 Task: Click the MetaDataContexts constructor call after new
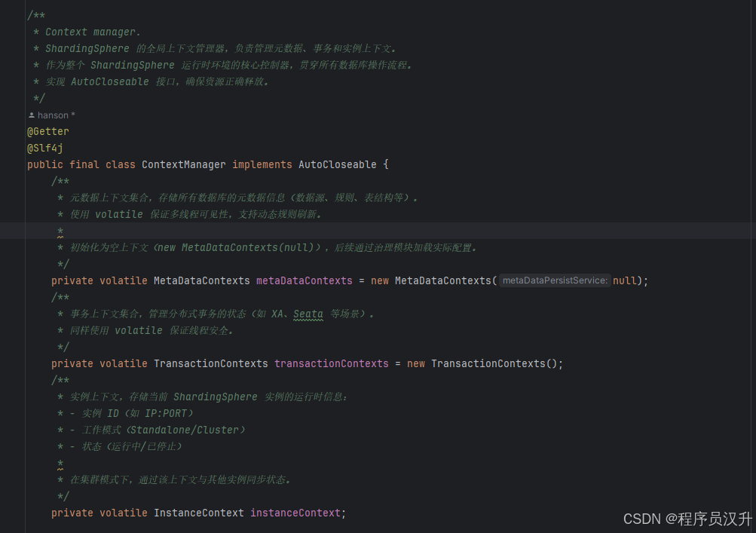click(442, 280)
